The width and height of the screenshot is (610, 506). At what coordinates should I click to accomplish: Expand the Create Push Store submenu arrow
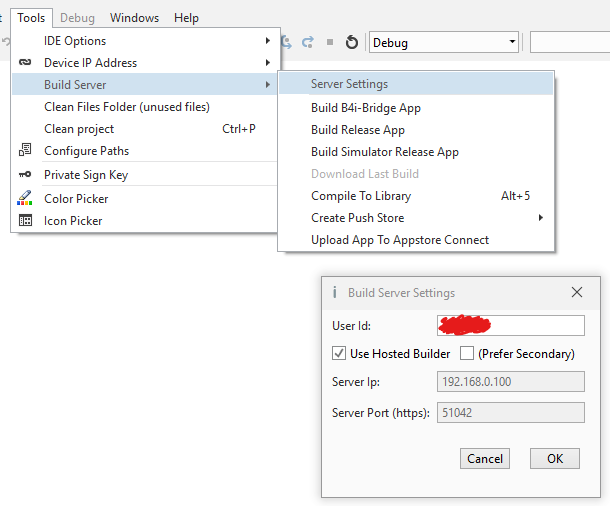point(541,218)
